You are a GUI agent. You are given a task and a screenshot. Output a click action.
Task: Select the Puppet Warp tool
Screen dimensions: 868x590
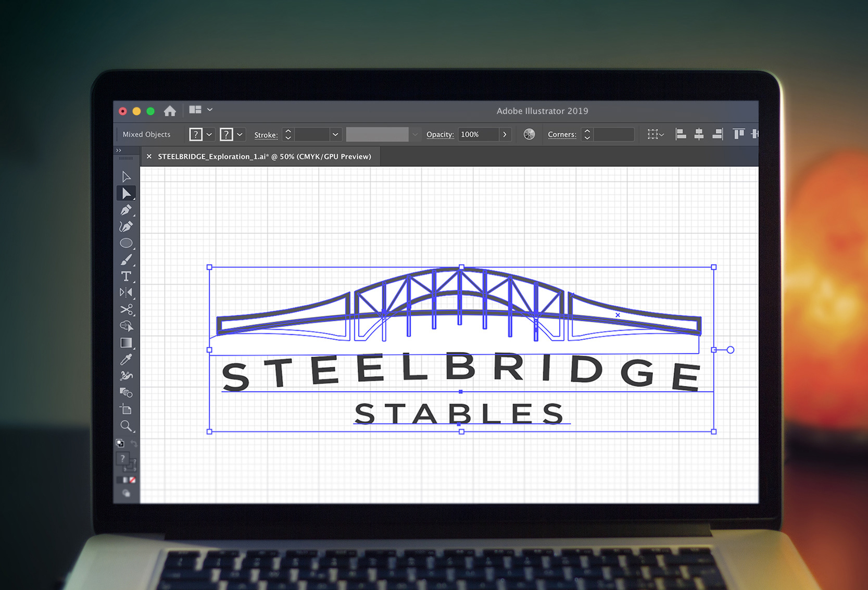click(126, 375)
